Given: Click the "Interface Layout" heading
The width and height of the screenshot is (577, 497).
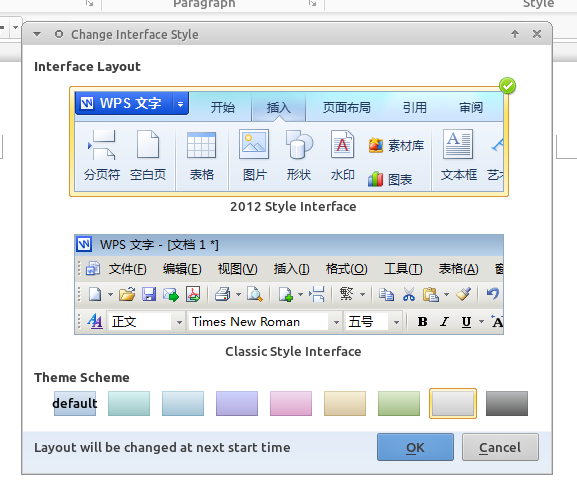Looking at the screenshot, I should pos(87,67).
